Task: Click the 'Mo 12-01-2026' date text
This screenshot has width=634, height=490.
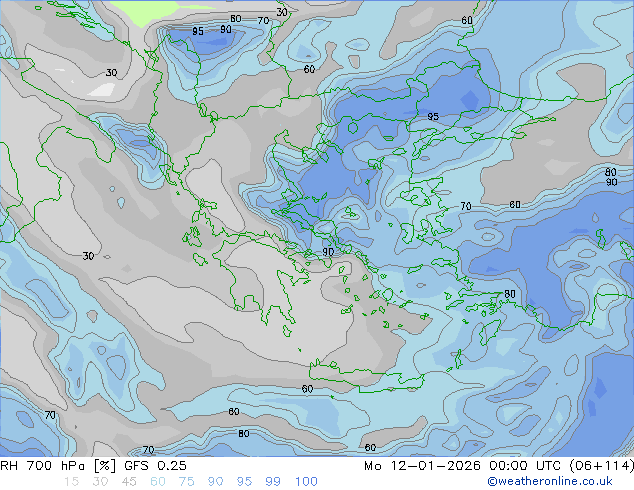Action: click(422, 466)
